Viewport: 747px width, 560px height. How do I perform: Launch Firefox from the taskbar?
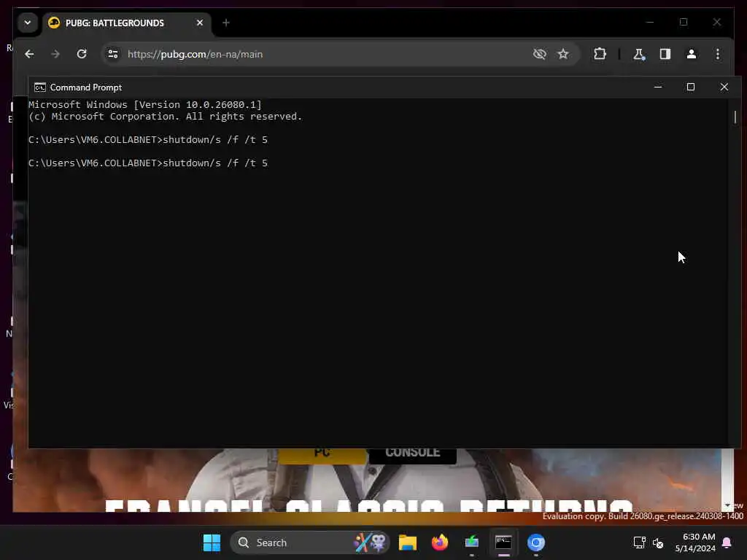(x=440, y=542)
